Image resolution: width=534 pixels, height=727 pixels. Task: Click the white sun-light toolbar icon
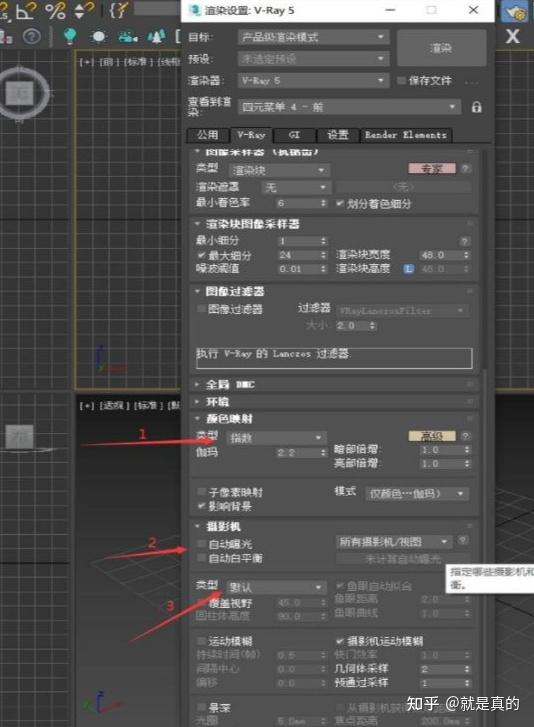99,36
